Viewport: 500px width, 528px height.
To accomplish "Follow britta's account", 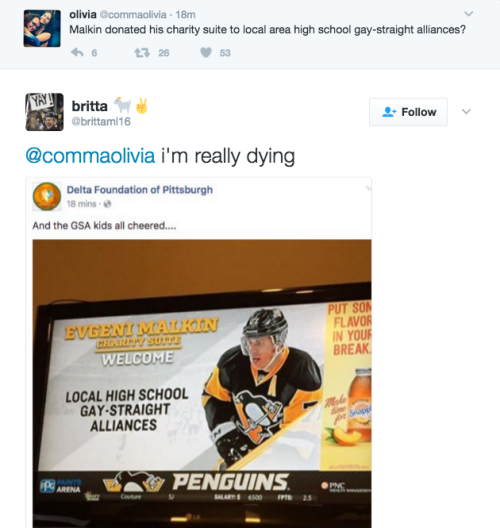I will tap(408, 112).
